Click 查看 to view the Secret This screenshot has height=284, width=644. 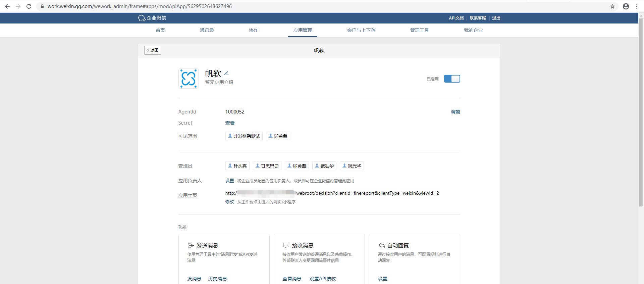coord(230,123)
